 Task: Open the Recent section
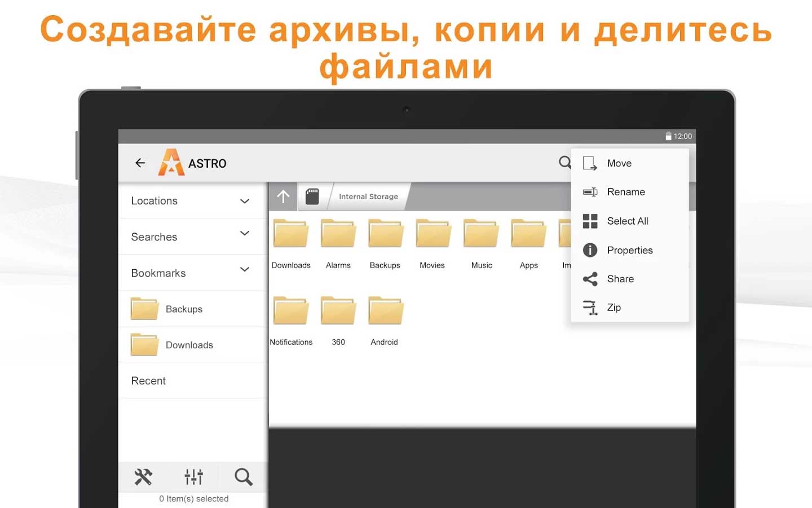[x=192, y=380]
